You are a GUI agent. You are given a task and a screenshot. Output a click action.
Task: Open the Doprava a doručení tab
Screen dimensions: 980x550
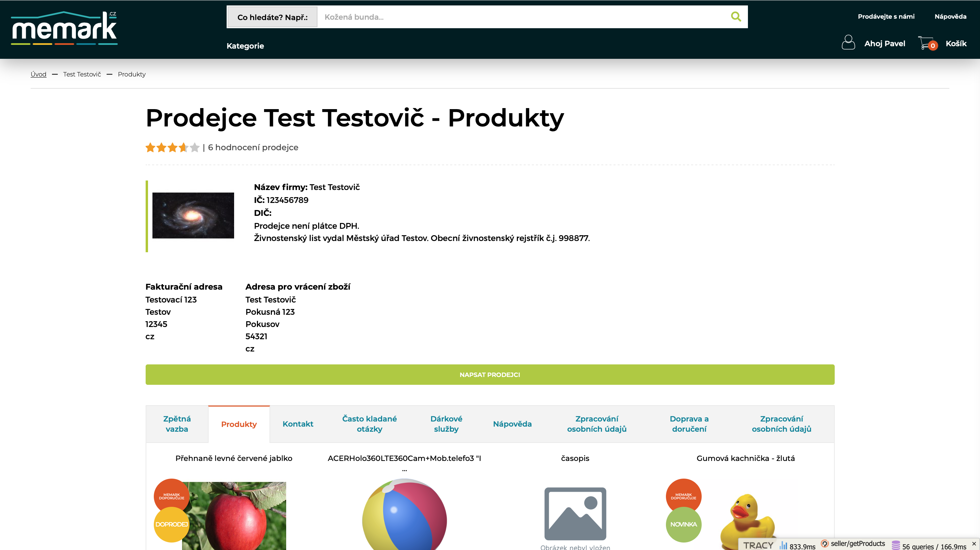[689, 424]
